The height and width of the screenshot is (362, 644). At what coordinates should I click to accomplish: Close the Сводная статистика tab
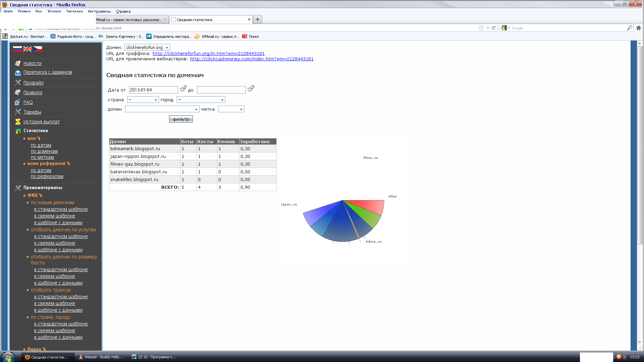tap(249, 19)
